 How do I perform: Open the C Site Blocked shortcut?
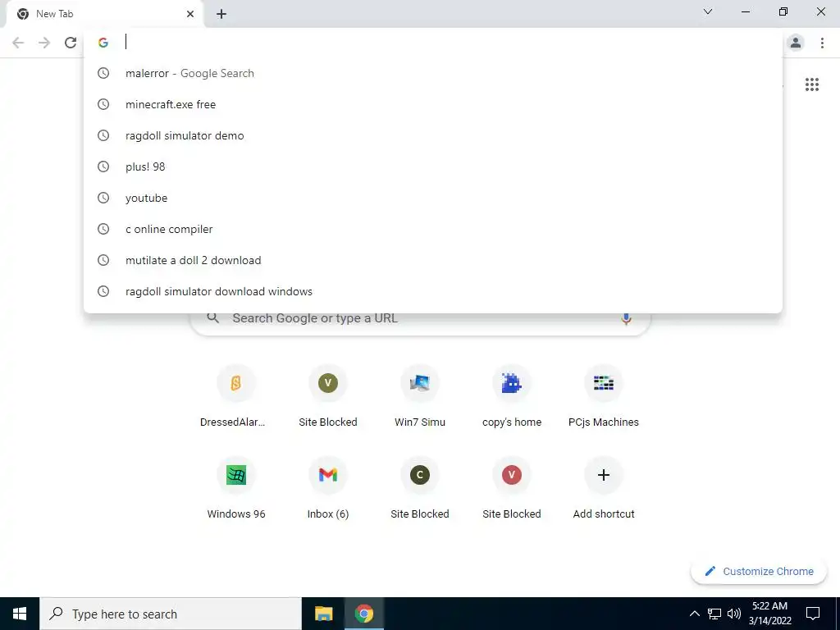tap(420, 489)
